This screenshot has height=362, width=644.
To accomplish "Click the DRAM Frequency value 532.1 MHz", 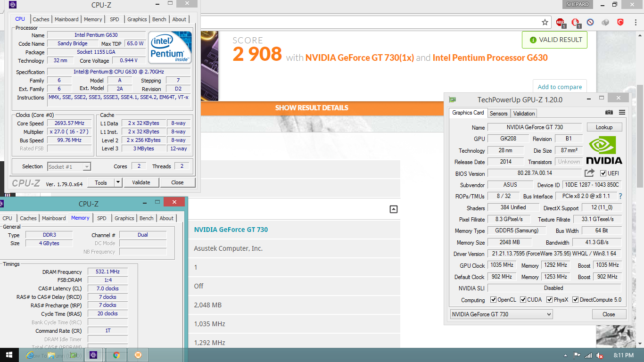I will [x=107, y=272].
